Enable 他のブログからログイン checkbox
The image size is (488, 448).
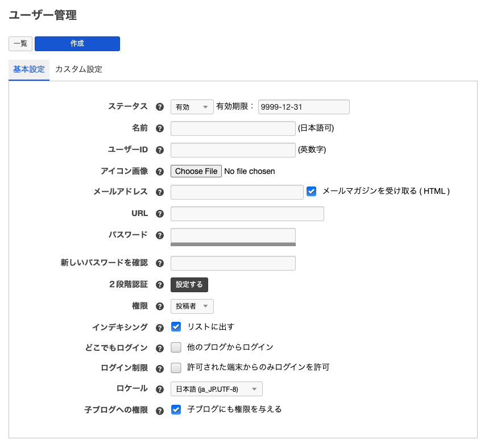point(176,347)
